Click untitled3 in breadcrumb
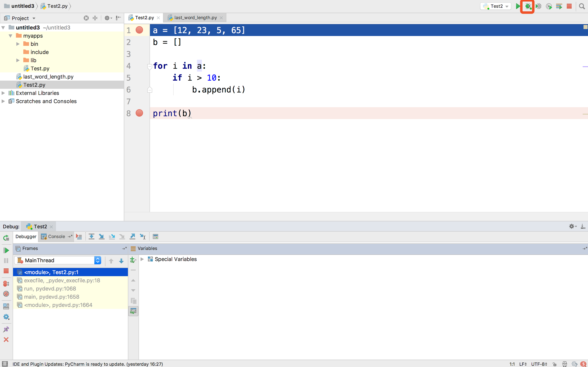Viewport: 588px width, 367px height. tap(19, 6)
